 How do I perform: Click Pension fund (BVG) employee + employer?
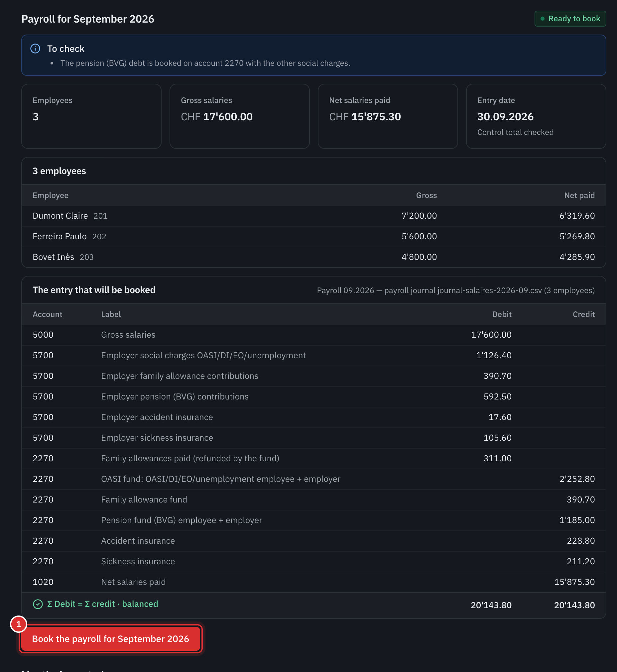[181, 520]
